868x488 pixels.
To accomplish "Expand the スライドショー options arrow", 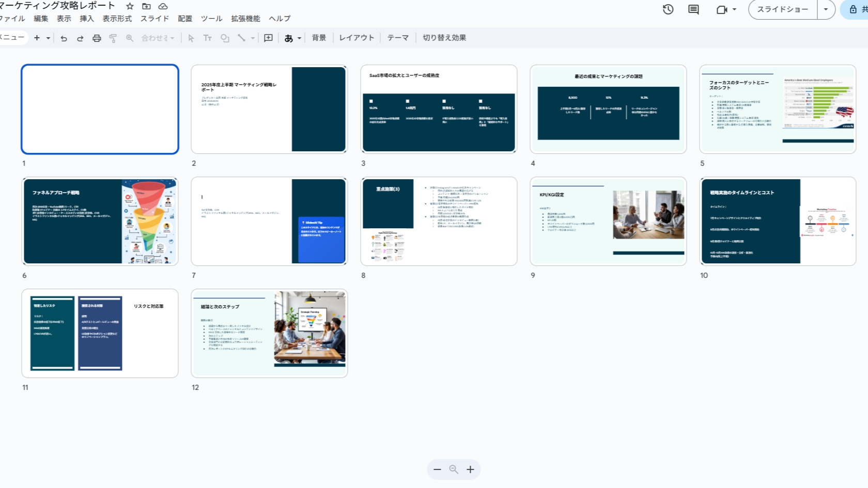I will tap(826, 9).
